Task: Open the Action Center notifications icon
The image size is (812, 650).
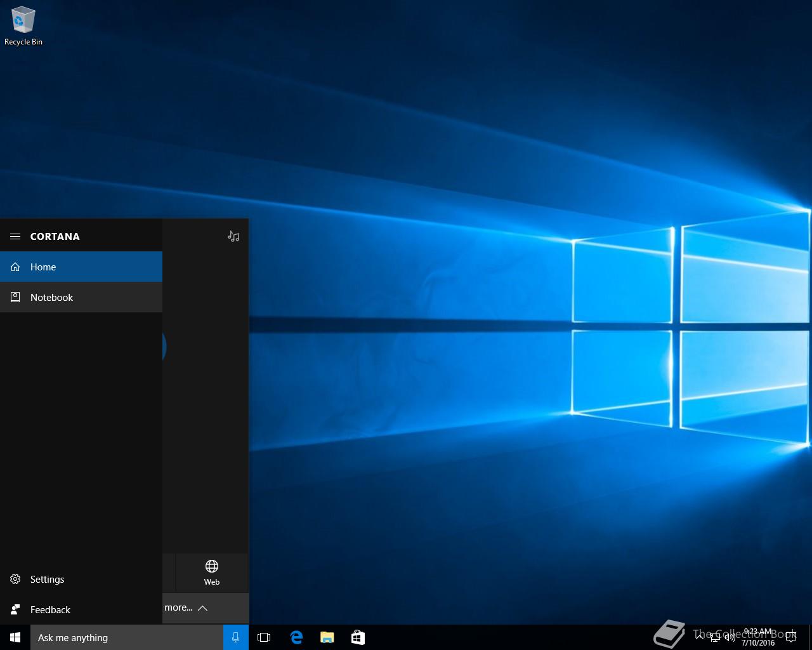Action: (x=790, y=637)
